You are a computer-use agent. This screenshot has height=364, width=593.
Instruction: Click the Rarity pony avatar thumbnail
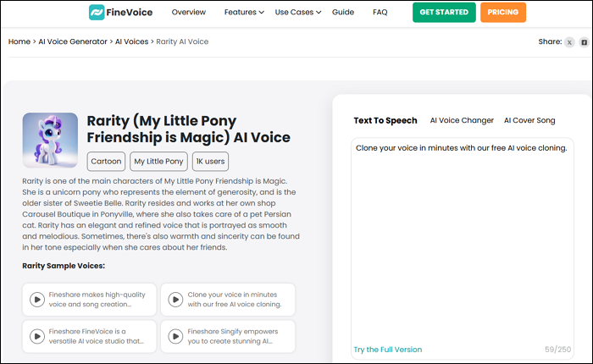coord(50,141)
